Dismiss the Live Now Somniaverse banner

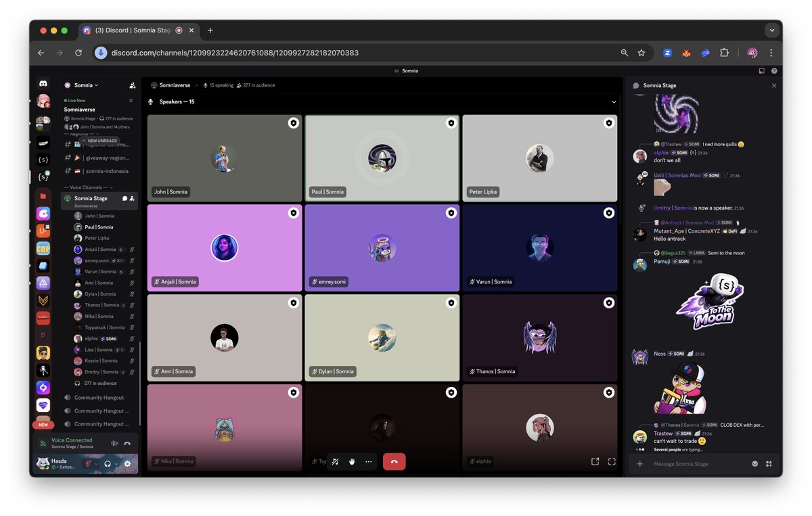click(x=131, y=100)
